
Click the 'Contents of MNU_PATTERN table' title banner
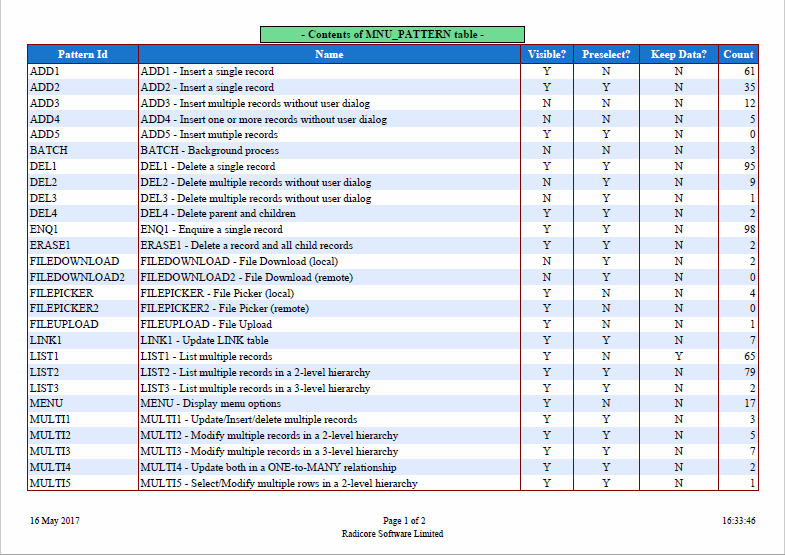tap(392, 35)
